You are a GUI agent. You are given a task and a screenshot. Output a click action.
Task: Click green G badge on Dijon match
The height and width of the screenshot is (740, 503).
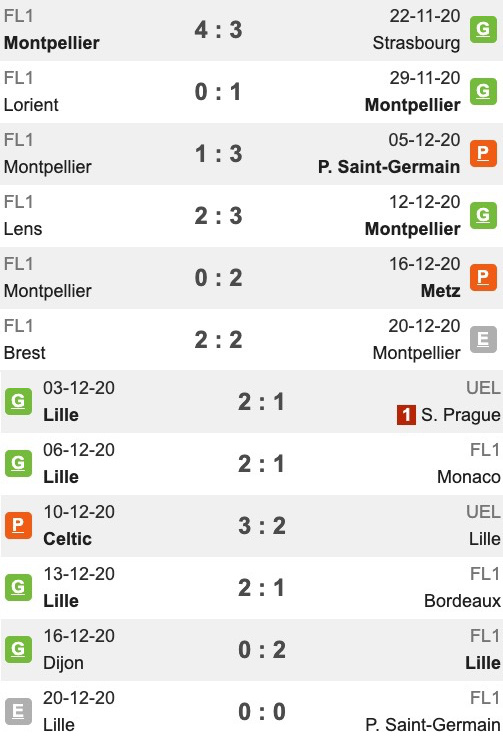pos(18,649)
